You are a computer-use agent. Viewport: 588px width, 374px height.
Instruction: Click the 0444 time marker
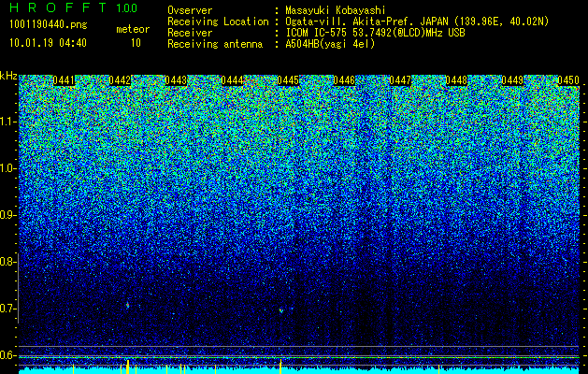tap(232, 80)
